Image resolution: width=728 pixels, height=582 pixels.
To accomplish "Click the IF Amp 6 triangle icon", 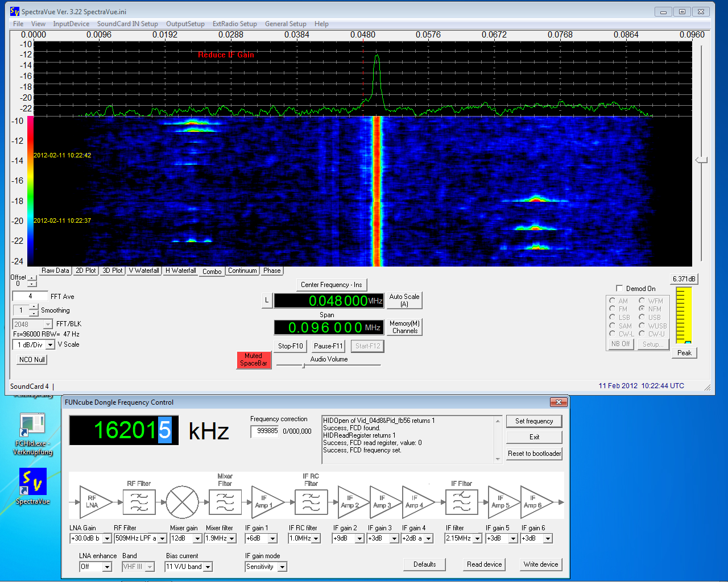I will point(535,502).
